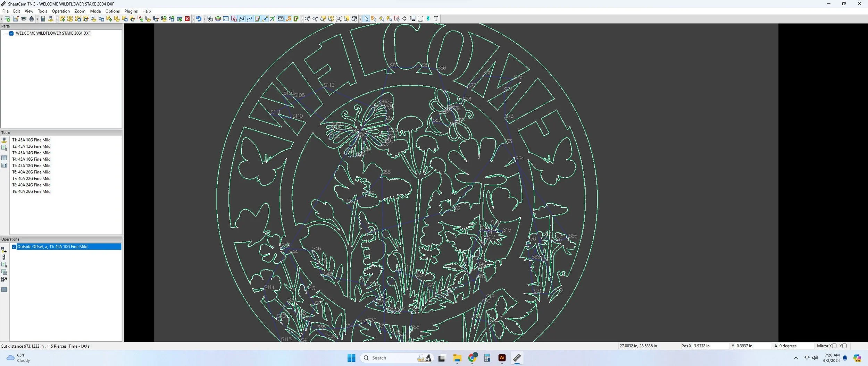Open Chrome from the taskbar
Viewport: 868px width, 366px height.
(472, 358)
